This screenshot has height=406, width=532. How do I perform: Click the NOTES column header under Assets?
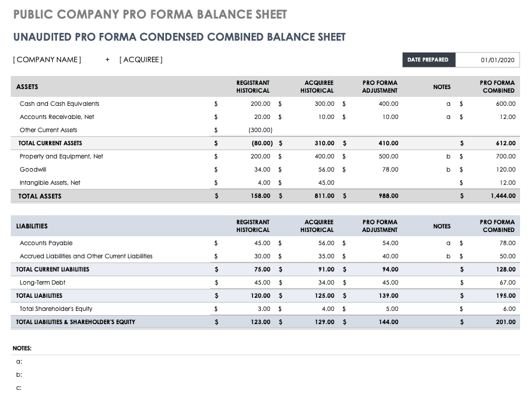pos(442,87)
